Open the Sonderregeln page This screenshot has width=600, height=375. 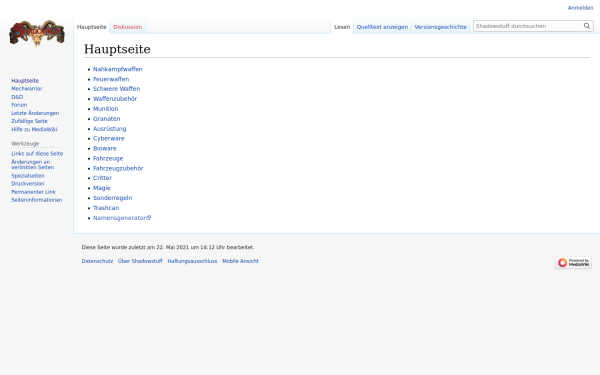[x=112, y=198]
